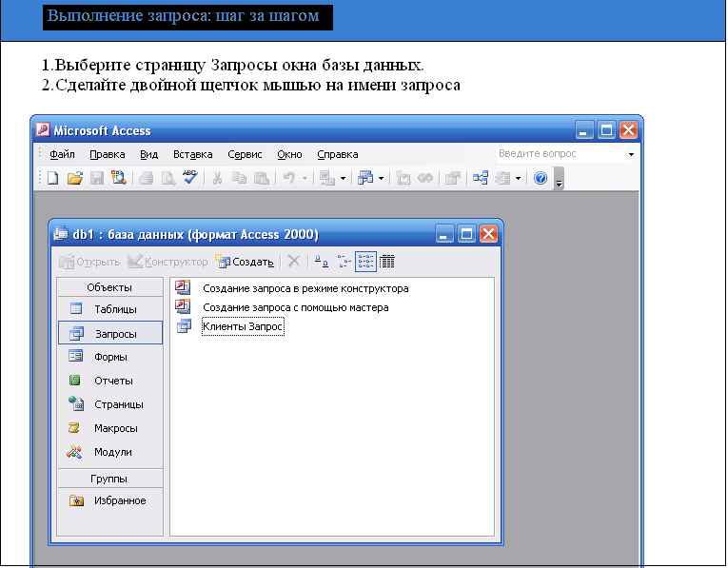Open the New Object dropdown arrow
728x568 pixels.
(518, 178)
